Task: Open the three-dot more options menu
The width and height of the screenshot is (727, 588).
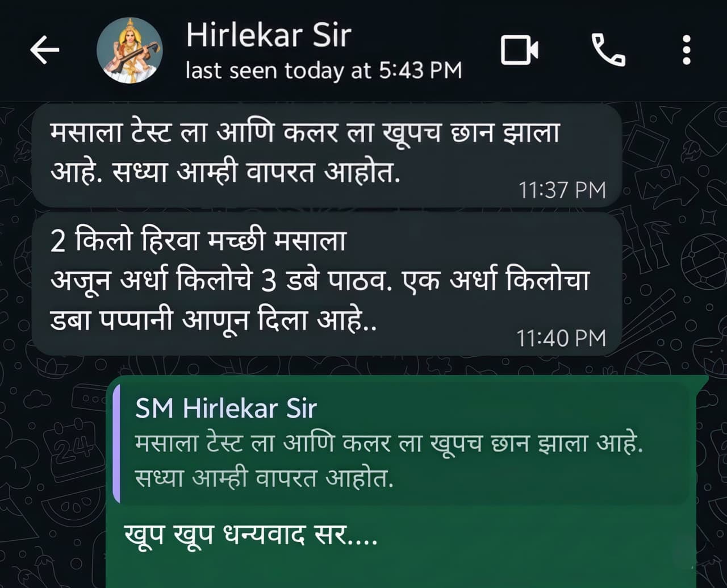Action: pos(687,50)
